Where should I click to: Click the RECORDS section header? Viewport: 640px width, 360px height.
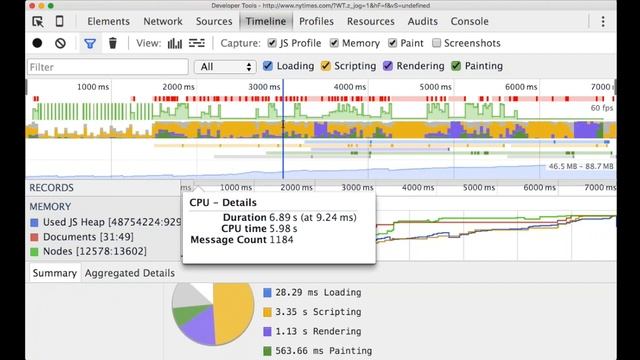(x=51, y=188)
